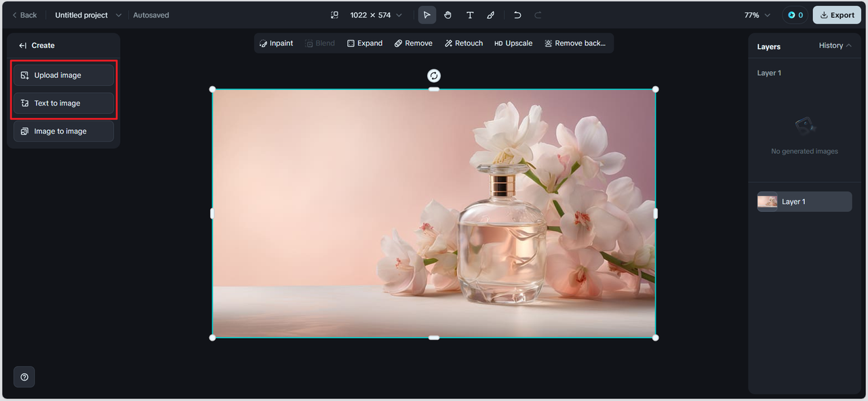This screenshot has width=868, height=401.
Task: Select the hand pan tool
Action: 448,15
